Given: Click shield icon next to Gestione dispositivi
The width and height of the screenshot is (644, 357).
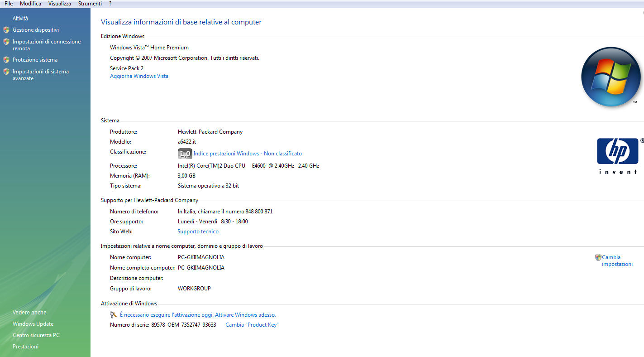Looking at the screenshot, I should point(6,30).
